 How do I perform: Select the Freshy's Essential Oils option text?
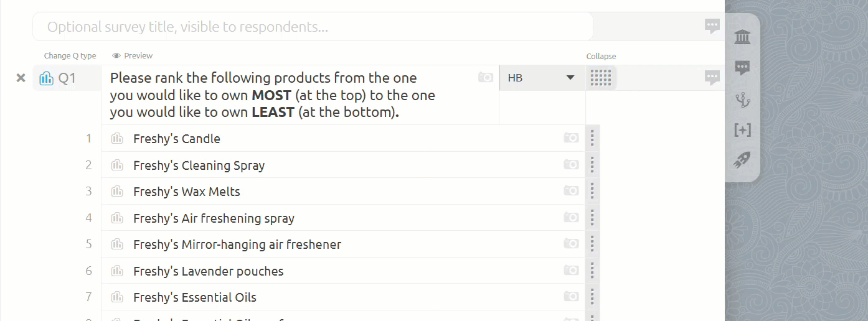[195, 297]
